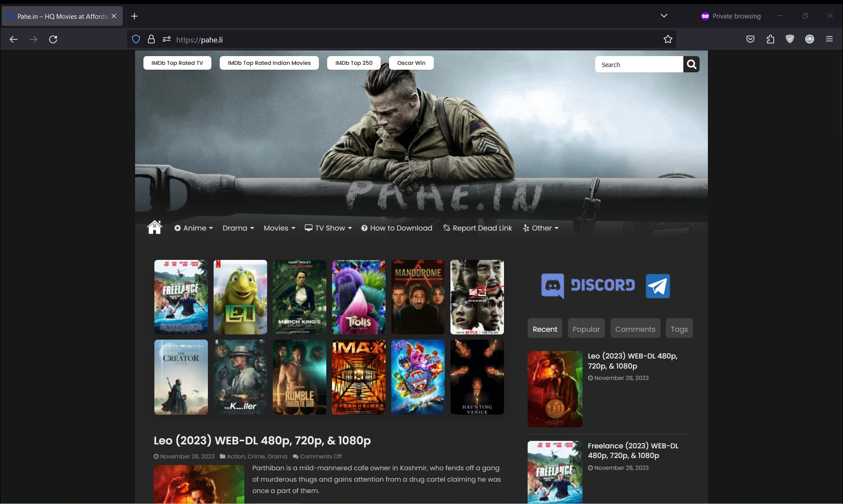The width and height of the screenshot is (843, 504).
Task: Click the search magnifier button
Action: (x=691, y=64)
